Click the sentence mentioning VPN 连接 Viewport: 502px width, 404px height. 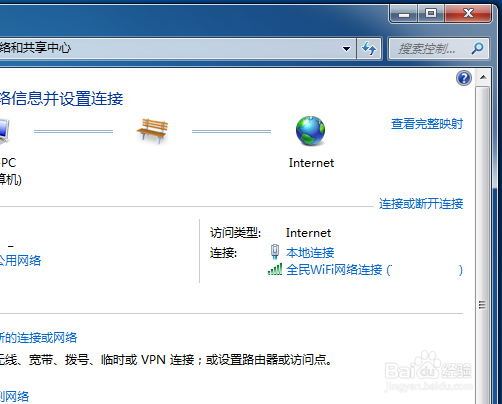(166, 360)
